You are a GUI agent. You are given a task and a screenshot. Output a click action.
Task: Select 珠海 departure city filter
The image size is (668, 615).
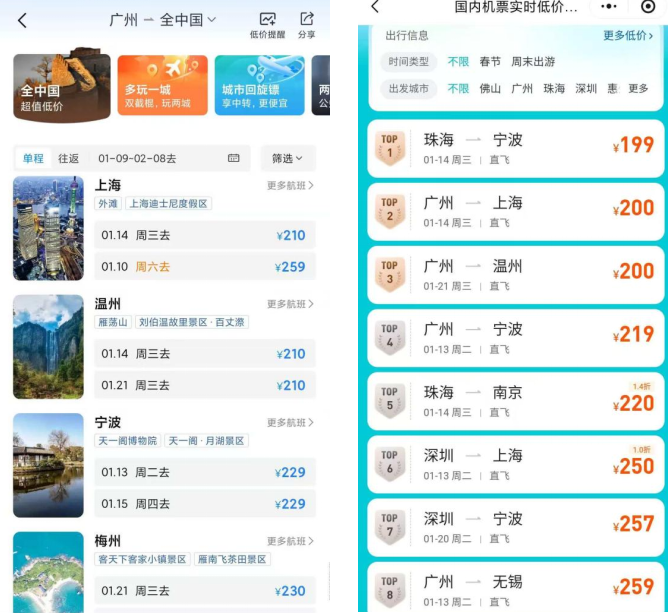554,89
